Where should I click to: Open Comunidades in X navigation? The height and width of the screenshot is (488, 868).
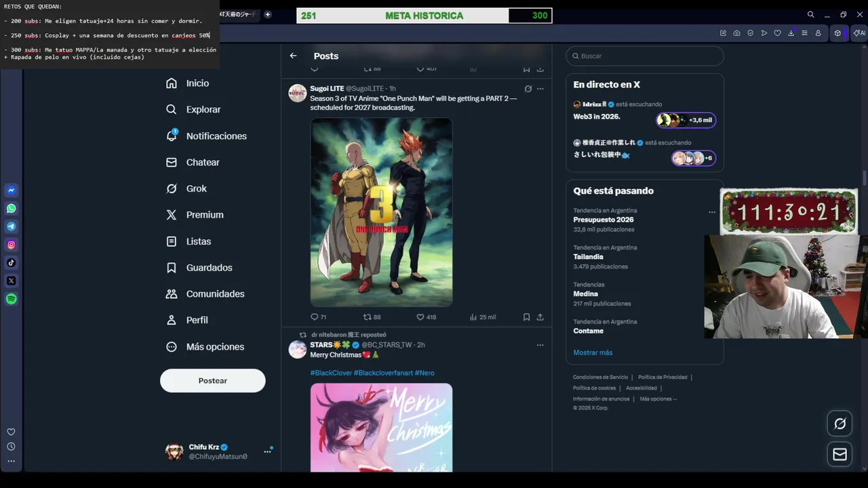coord(205,293)
